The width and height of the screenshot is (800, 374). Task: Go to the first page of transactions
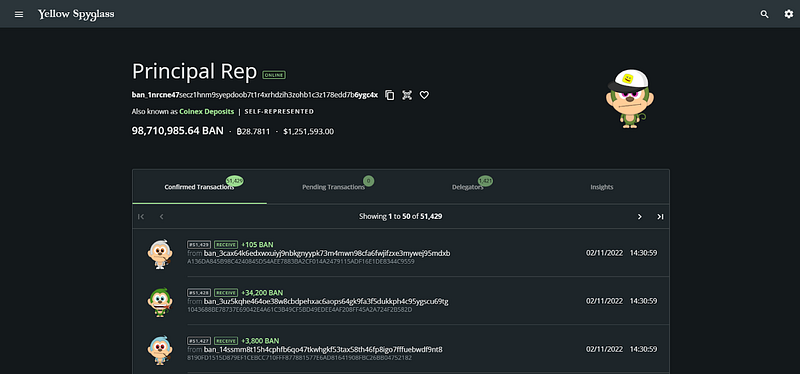pos(141,216)
